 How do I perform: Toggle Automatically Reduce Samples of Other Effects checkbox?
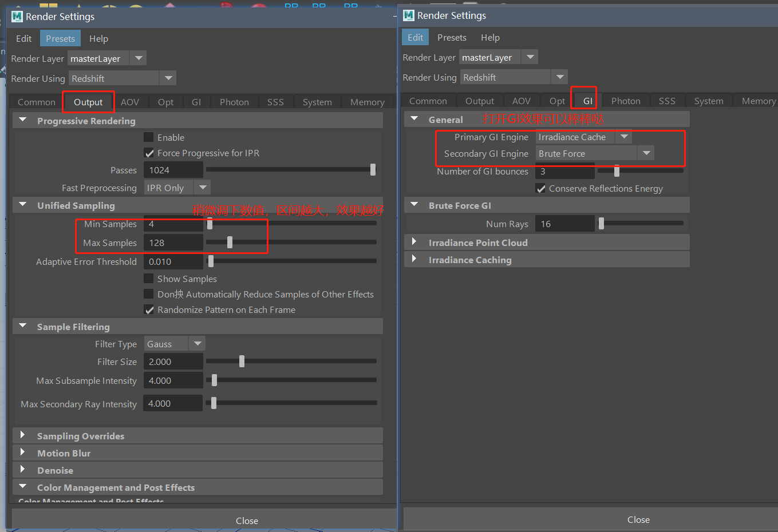pyautogui.click(x=149, y=294)
